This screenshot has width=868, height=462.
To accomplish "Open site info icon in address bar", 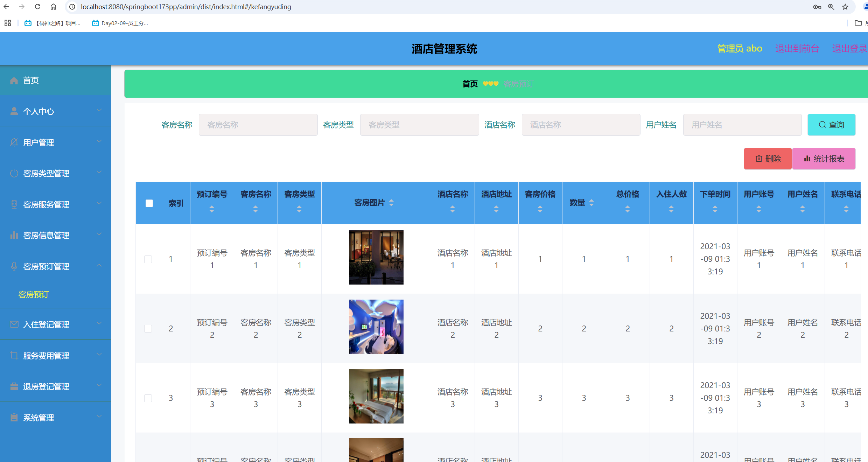I will coord(72,7).
